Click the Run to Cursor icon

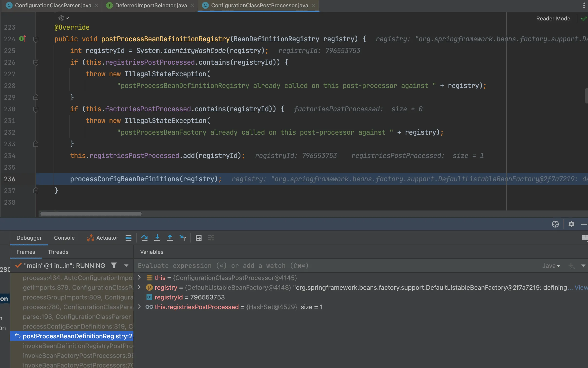pyautogui.click(x=183, y=238)
